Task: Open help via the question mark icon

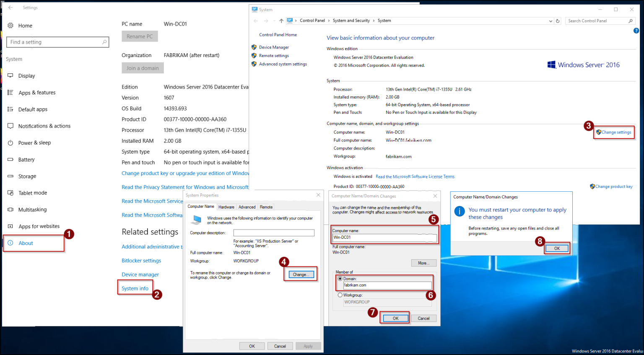Action: coord(636,31)
